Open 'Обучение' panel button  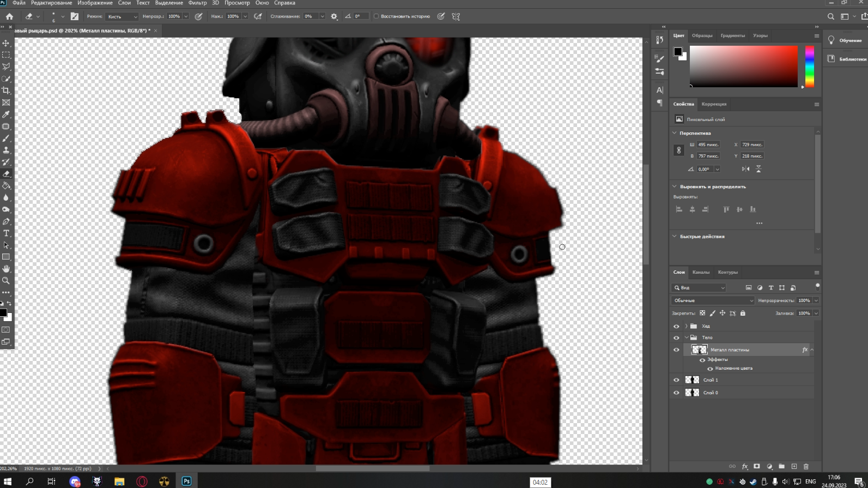point(845,40)
